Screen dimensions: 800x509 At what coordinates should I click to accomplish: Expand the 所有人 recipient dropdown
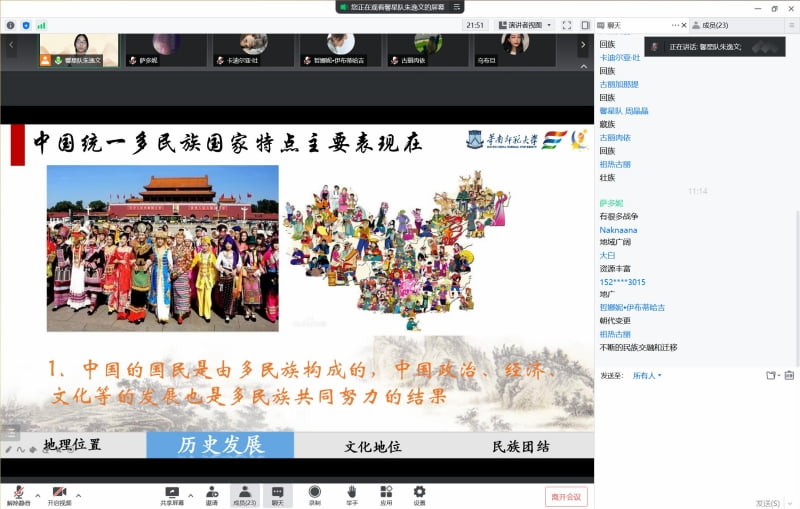coord(647,376)
